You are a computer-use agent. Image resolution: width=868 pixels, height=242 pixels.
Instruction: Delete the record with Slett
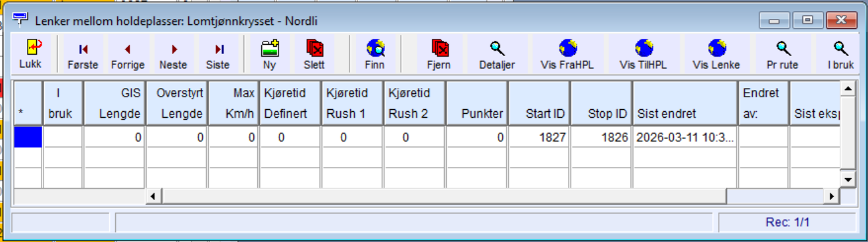coord(315,55)
